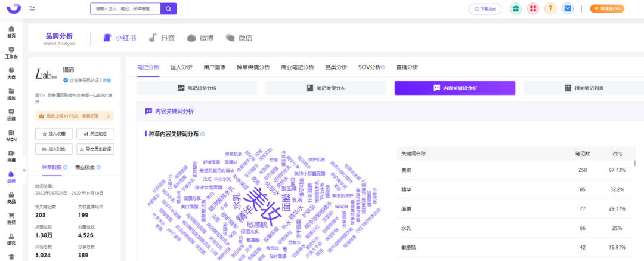This screenshot has height=261, width=644.
Task: Click the keyword table scrollbar
Action: (x=635, y=164)
